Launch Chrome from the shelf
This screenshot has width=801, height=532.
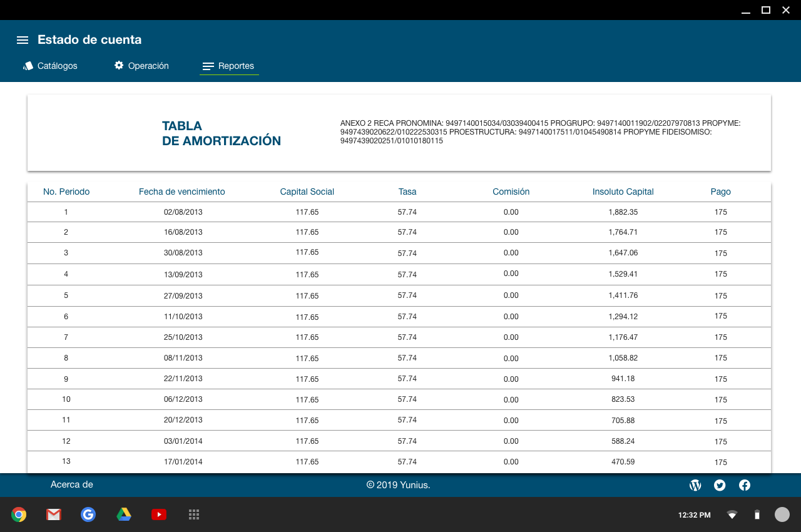(x=19, y=514)
